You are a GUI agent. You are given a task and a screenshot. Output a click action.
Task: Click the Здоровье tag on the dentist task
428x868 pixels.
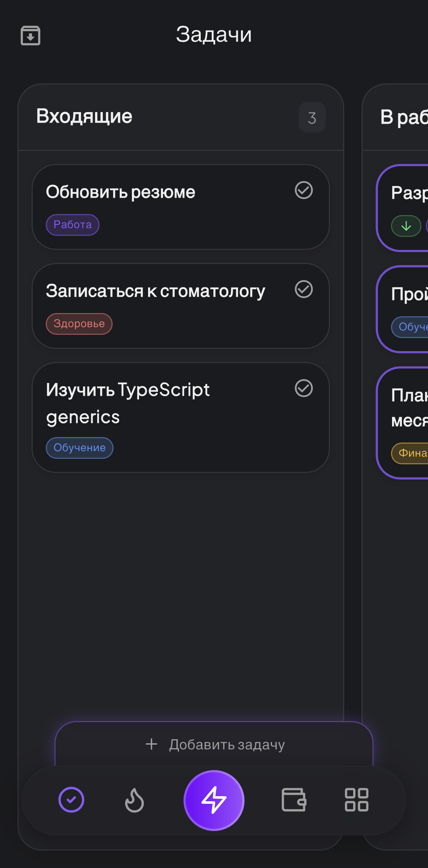(79, 324)
